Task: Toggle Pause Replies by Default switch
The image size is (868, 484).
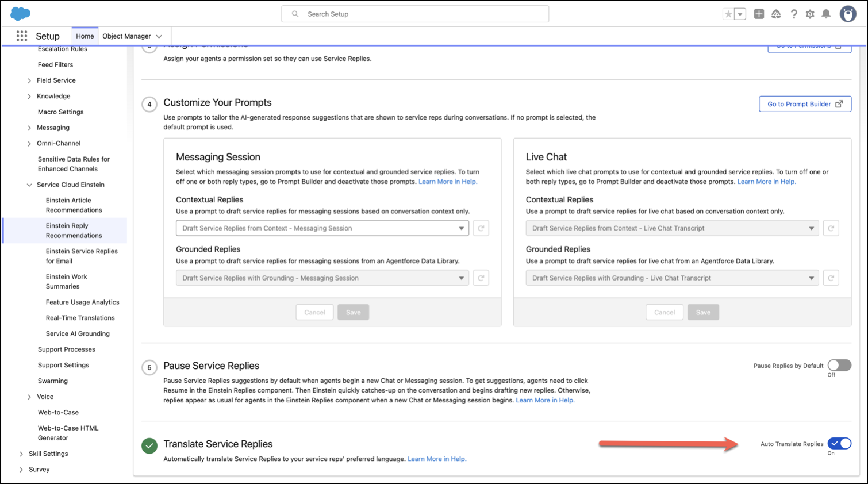Action: coord(839,366)
